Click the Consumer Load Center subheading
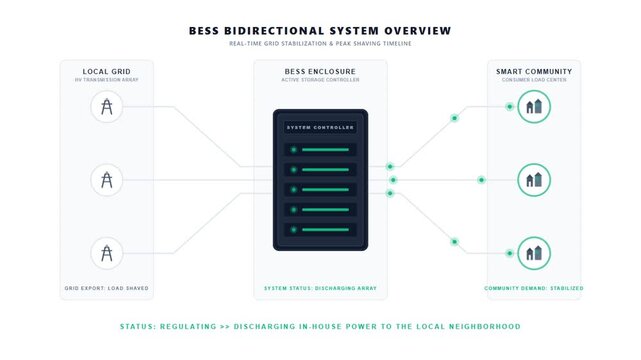 (x=534, y=80)
